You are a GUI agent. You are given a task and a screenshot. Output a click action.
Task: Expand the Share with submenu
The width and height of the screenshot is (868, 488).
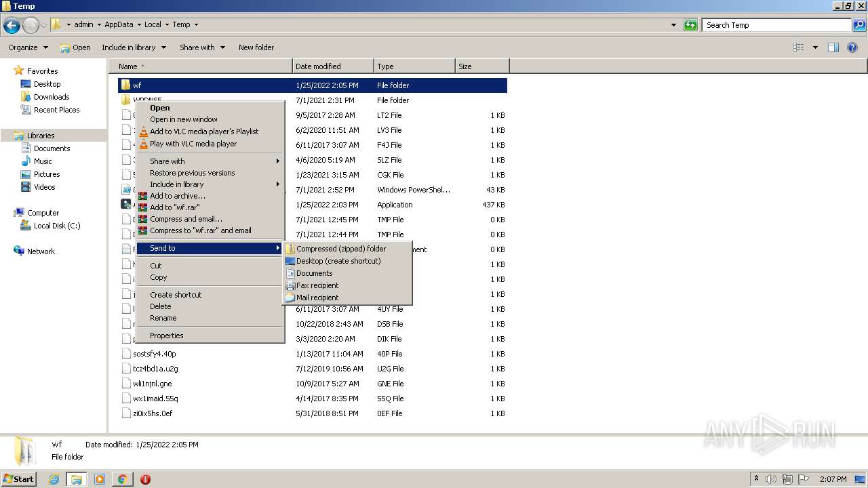(x=210, y=161)
